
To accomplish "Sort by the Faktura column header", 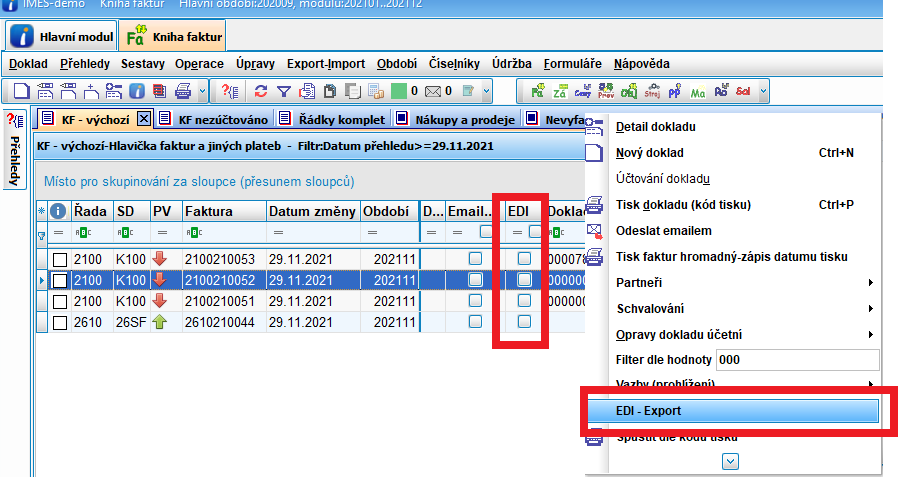I will (x=224, y=211).
